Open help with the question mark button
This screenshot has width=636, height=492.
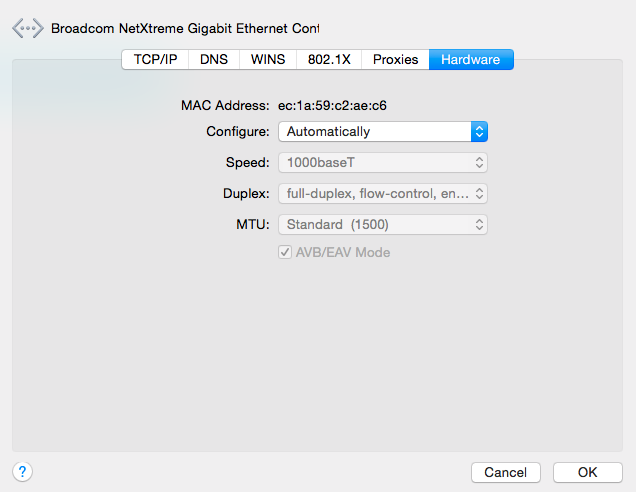coord(22,472)
